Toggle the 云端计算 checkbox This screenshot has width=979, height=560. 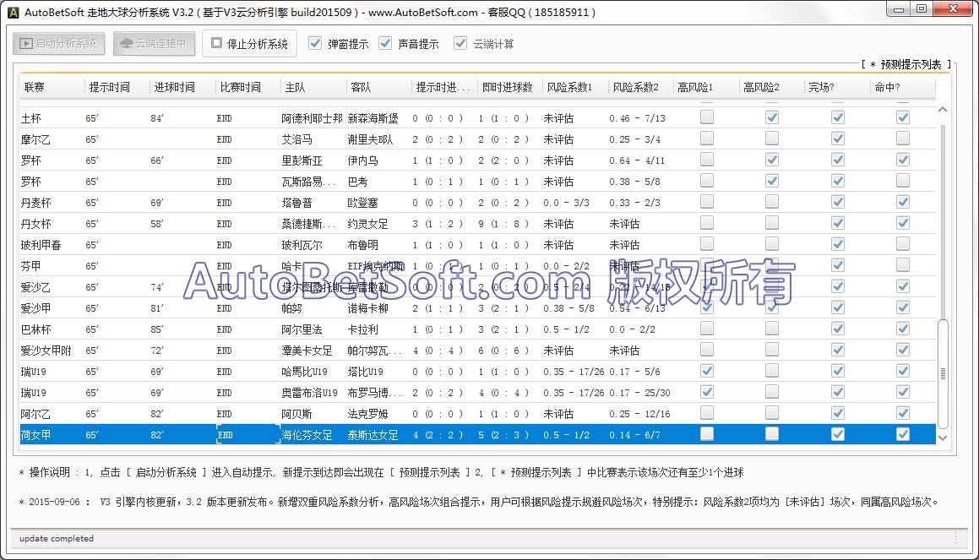[x=460, y=43]
